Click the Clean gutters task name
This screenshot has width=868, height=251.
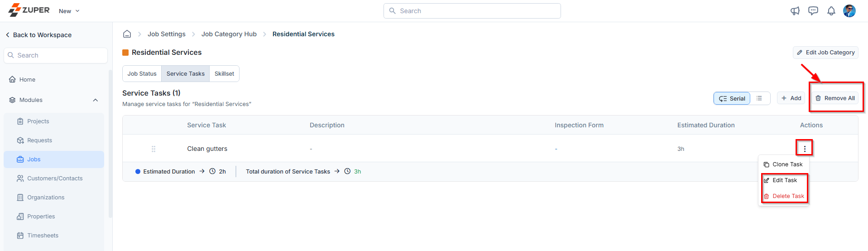click(x=207, y=149)
